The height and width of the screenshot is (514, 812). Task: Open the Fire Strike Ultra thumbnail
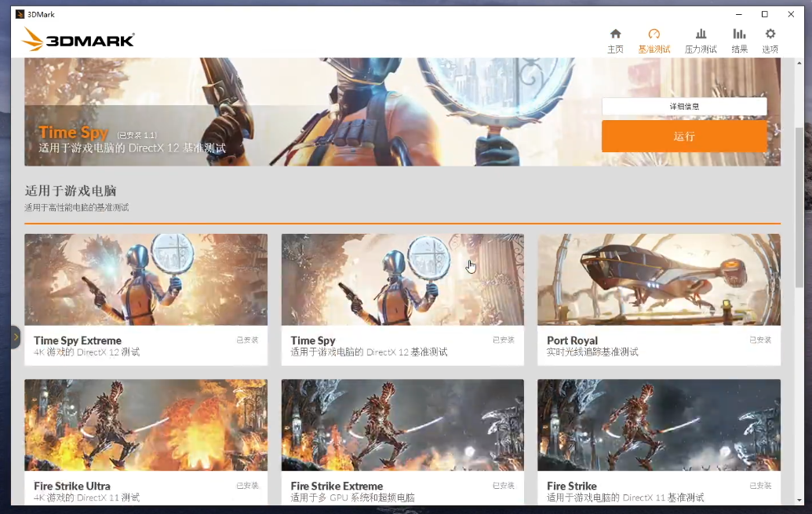point(146,425)
